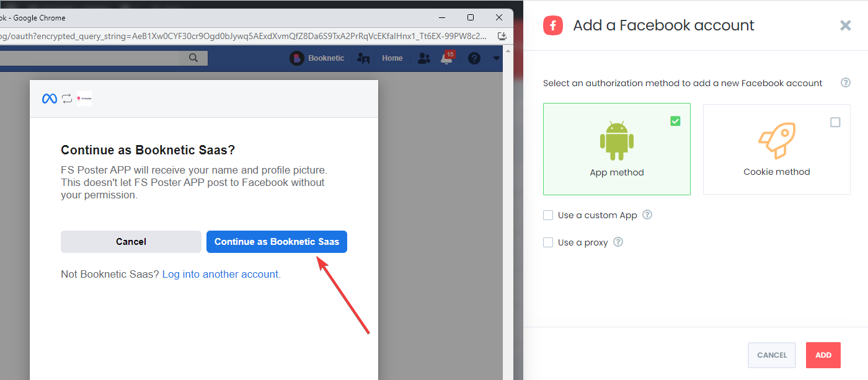Click the Chrome download icon in address bar
868x380 pixels.
pos(502,36)
